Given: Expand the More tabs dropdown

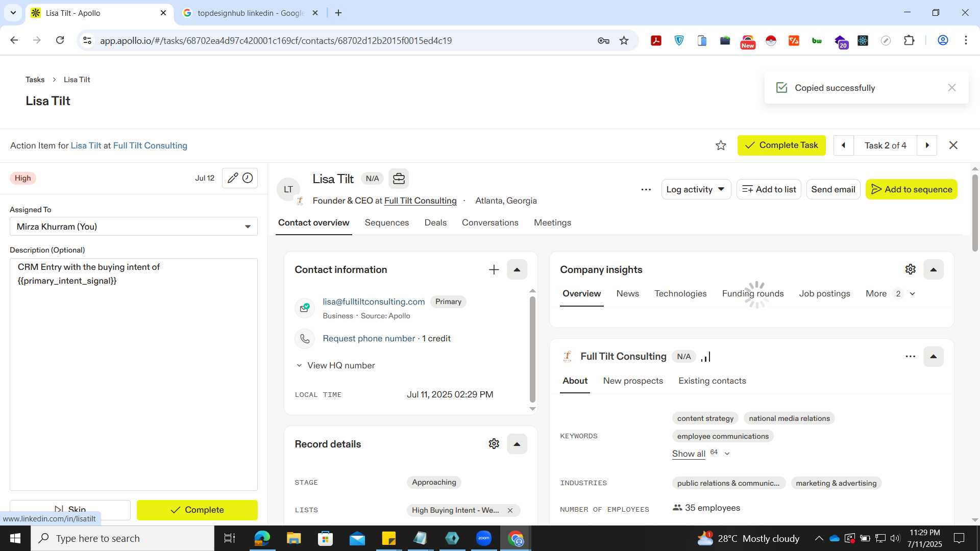Looking at the screenshot, I should click(x=890, y=294).
